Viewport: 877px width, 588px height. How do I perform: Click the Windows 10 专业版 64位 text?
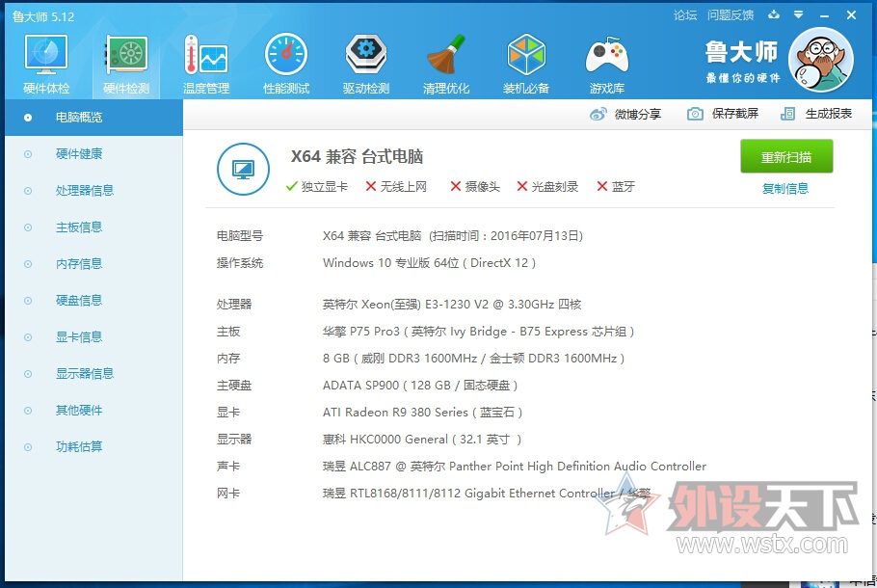(429, 263)
